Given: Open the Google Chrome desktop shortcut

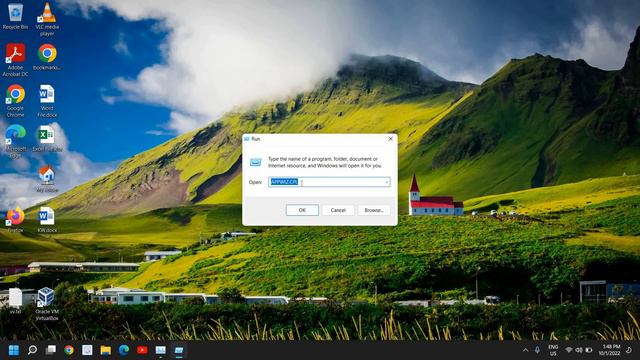Looking at the screenshot, I should click(16, 100).
